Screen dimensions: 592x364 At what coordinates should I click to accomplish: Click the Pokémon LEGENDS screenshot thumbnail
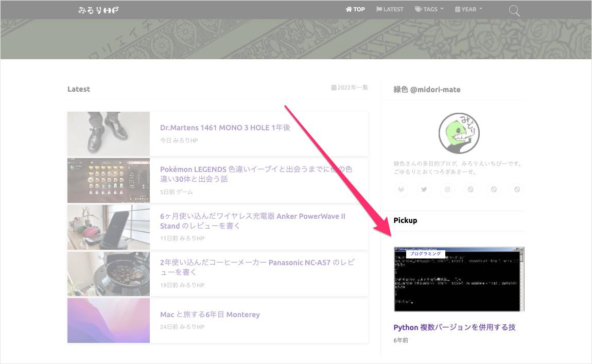tap(109, 181)
